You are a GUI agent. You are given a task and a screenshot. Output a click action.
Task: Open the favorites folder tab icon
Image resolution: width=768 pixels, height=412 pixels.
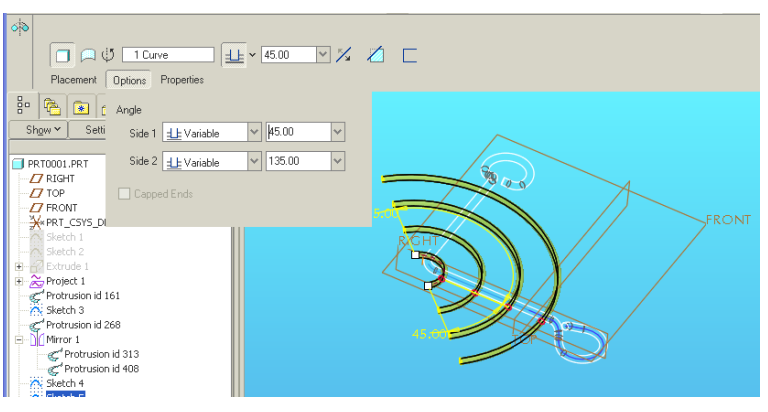pos(81,106)
